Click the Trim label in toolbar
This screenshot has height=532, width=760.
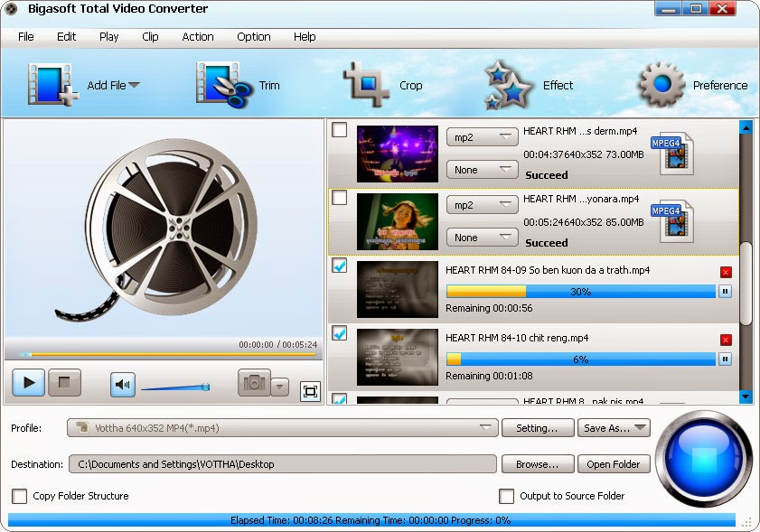(x=269, y=85)
